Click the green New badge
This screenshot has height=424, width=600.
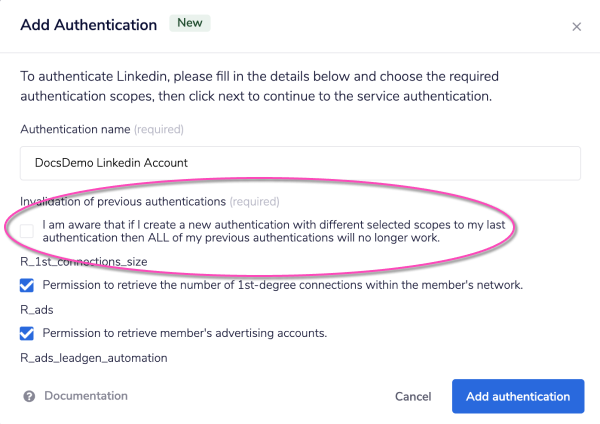[188, 23]
